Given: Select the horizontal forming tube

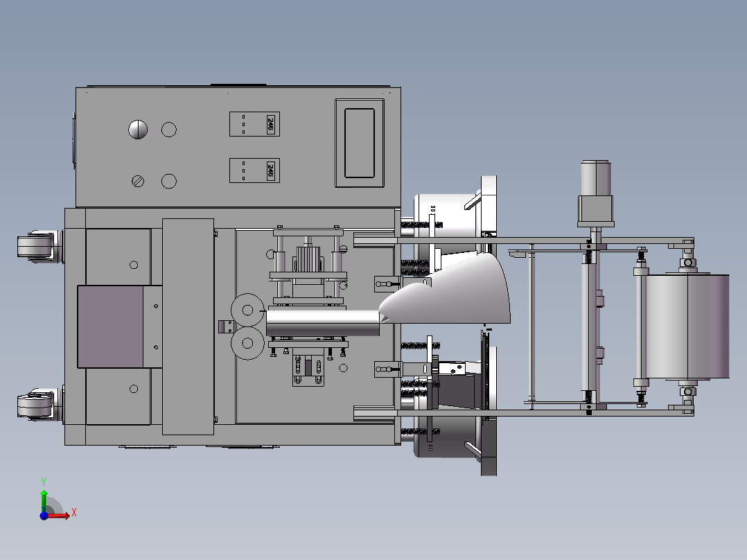Looking at the screenshot, I should pyautogui.click(x=319, y=322).
